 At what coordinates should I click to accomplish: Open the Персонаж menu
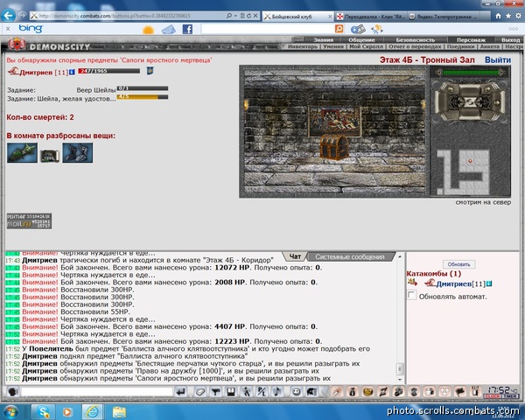tap(471, 40)
